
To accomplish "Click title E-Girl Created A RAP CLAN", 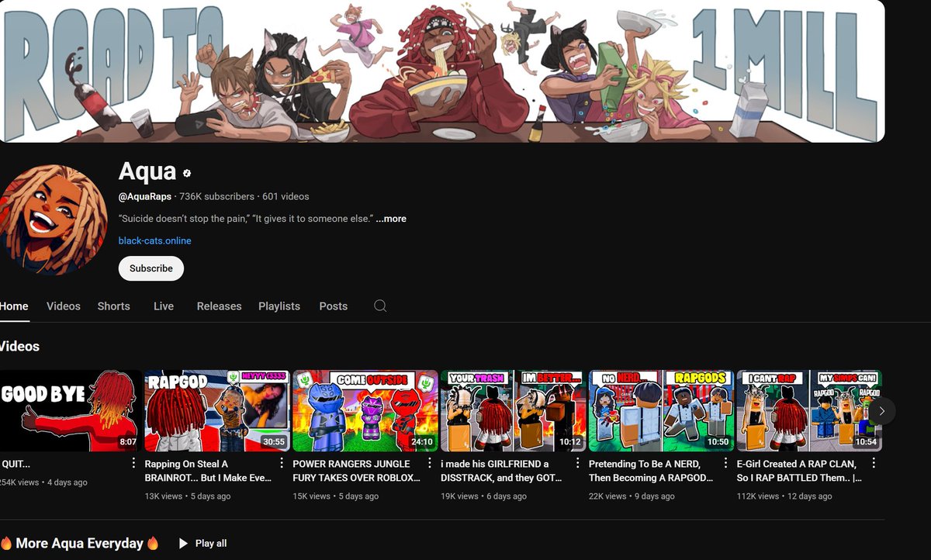I will coord(799,471).
